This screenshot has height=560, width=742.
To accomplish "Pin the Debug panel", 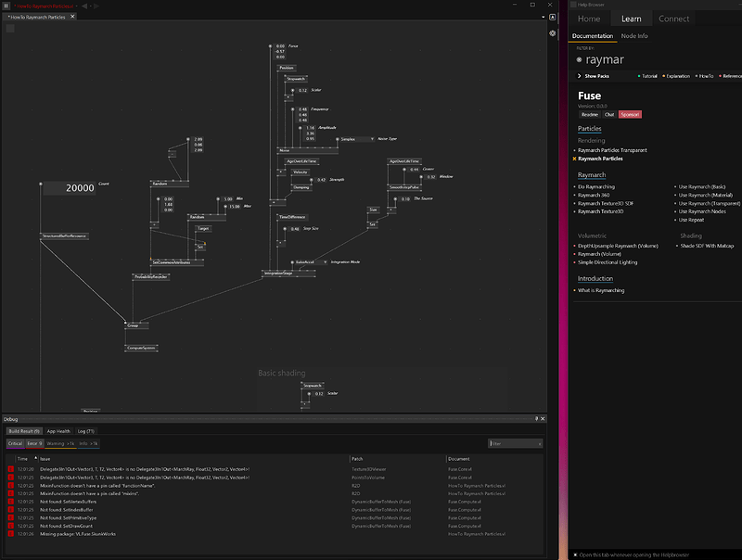I will (537, 419).
